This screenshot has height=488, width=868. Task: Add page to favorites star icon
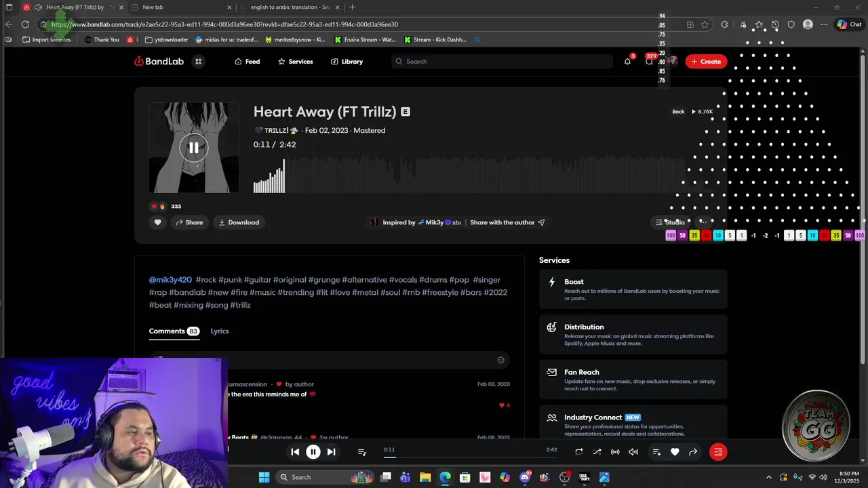(x=705, y=24)
